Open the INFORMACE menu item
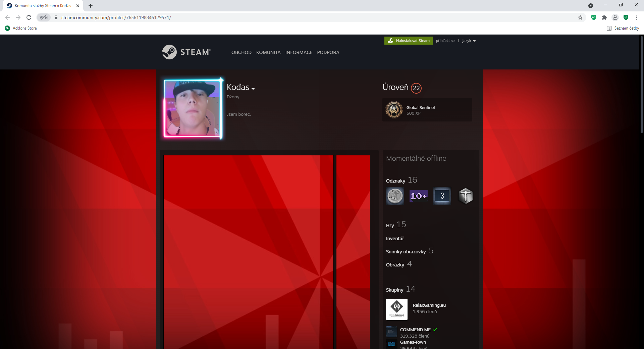The image size is (644, 349). click(299, 52)
